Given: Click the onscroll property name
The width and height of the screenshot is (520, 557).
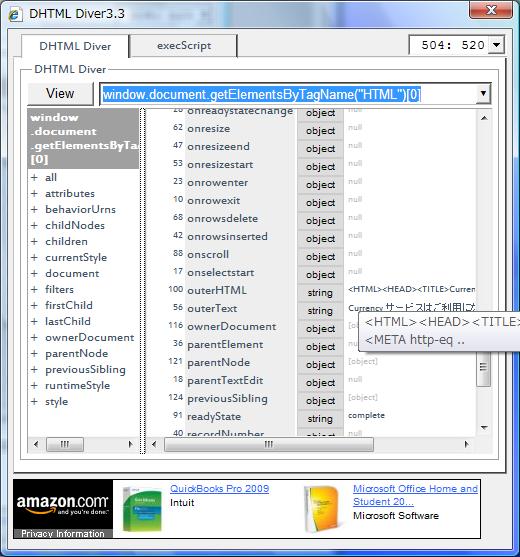Looking at the screenshot, I should [x=208, y=254].
